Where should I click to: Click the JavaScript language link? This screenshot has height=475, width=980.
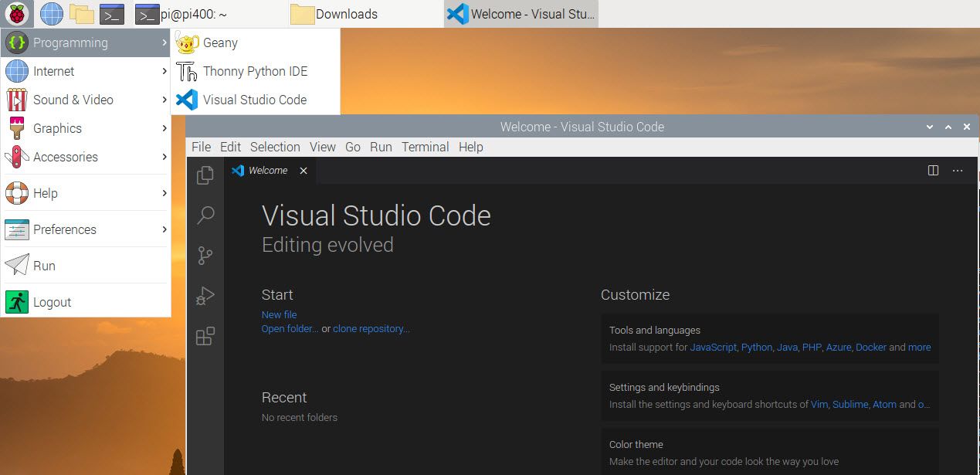pyautogui.click(x=714, y=347)
